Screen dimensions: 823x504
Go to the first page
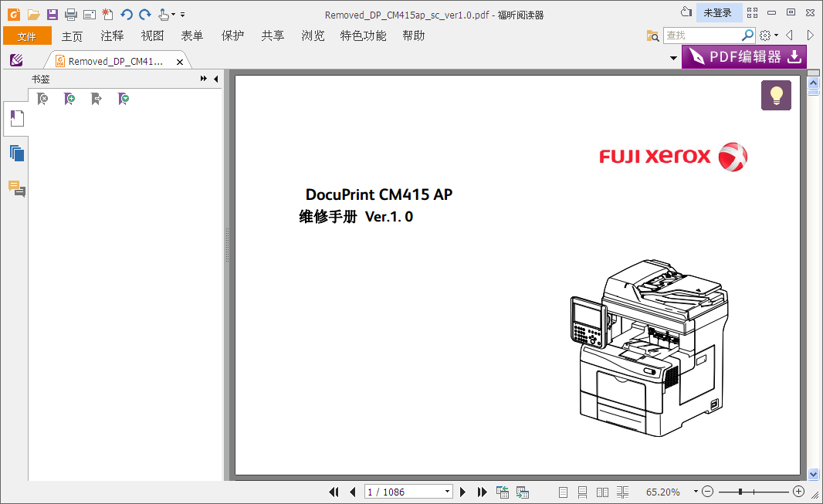pyautogui.click(x=334, y=492)
